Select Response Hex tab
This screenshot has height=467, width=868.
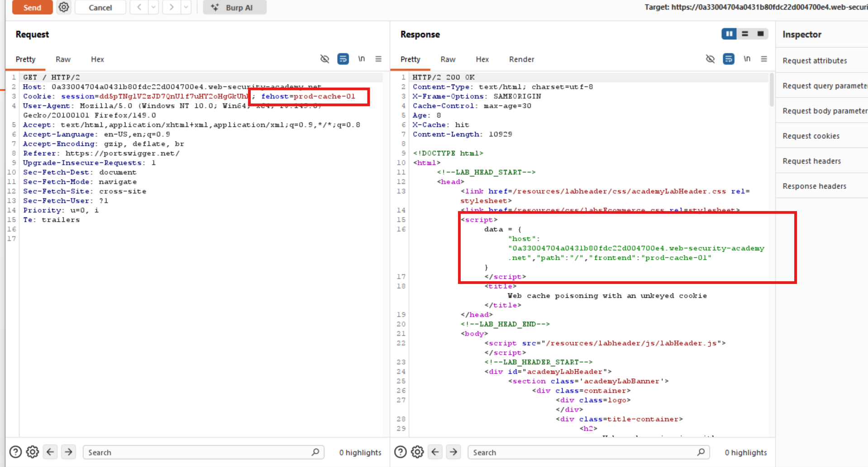(482, 59)
